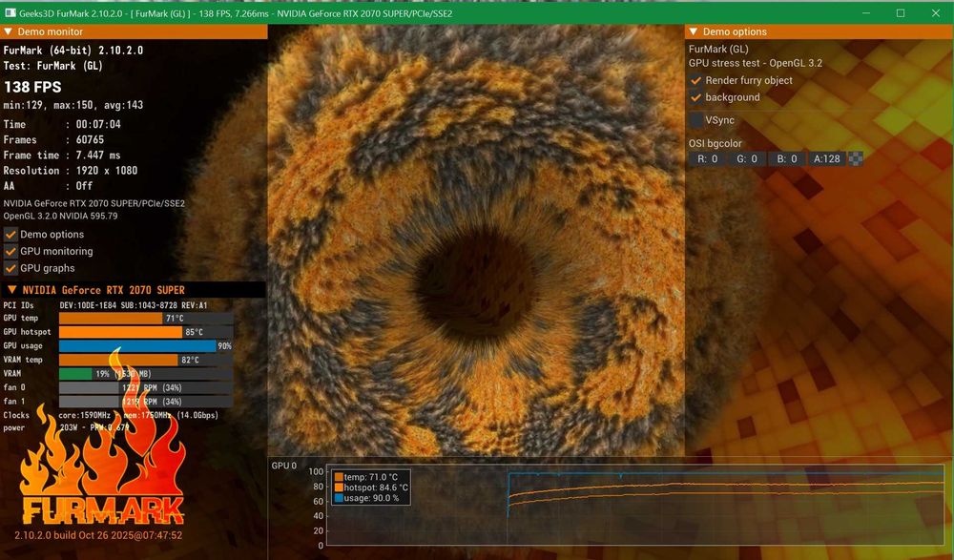
Task: Click the A:128 alpha field
Action: [827, 159]
